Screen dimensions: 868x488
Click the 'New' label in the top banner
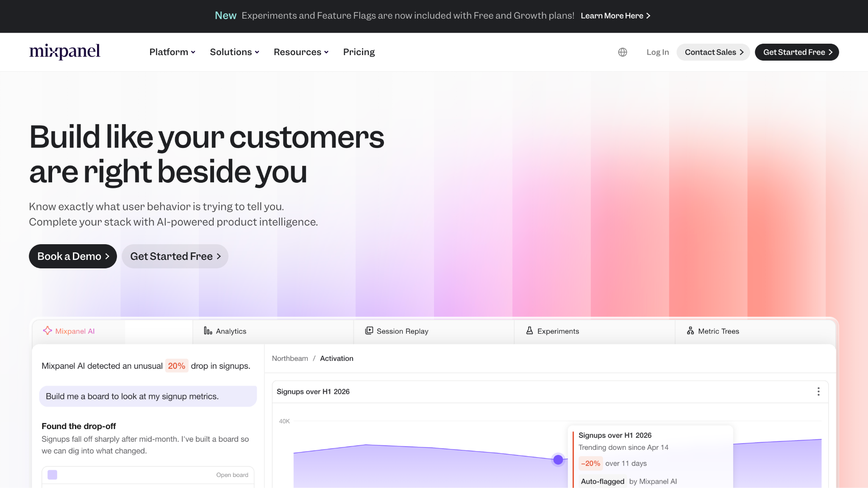coord(225,16)
